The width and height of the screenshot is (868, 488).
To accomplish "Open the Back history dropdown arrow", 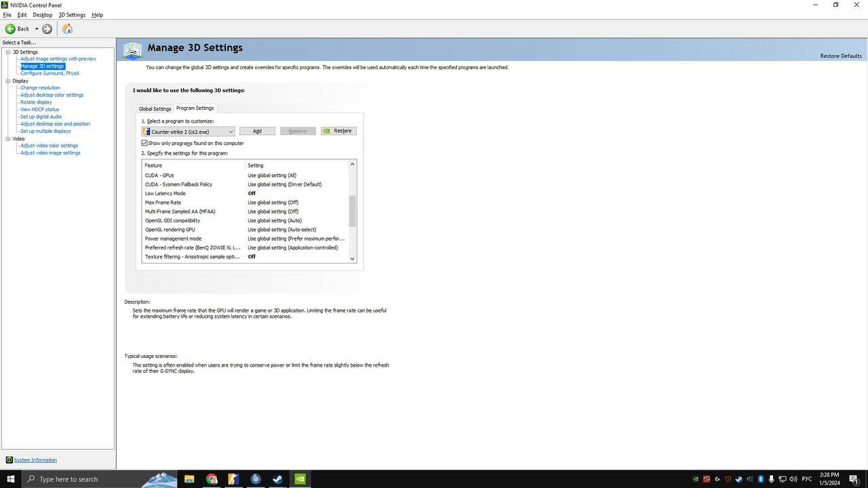I will pyautogui.click(x=37, y=28).
